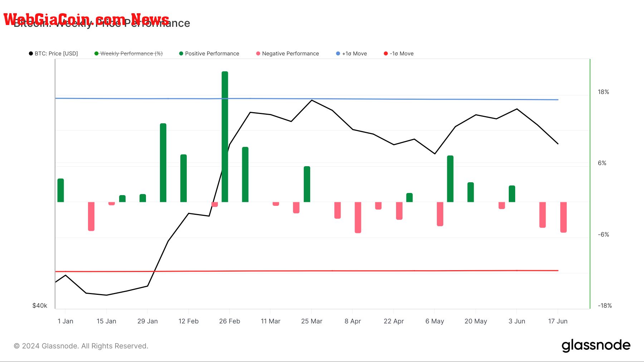Screen dimensions: 644x362
Task: Click the 25 Mar axis label
Action: (312, 321)
